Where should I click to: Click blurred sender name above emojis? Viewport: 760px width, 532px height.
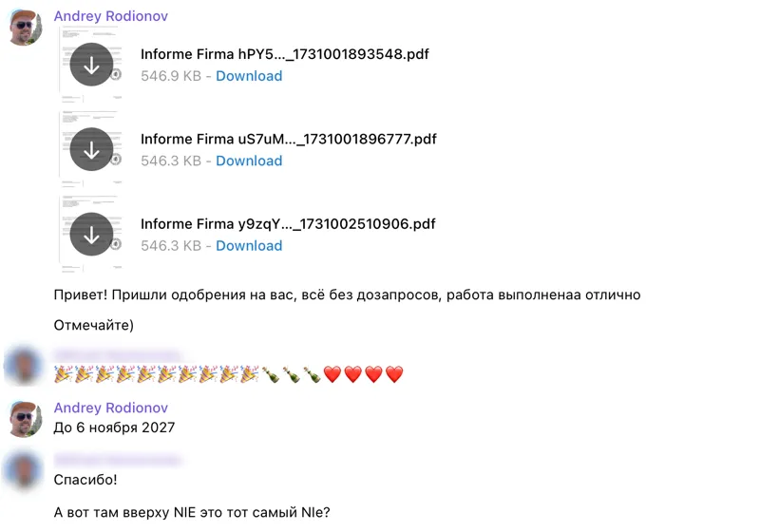117,354
